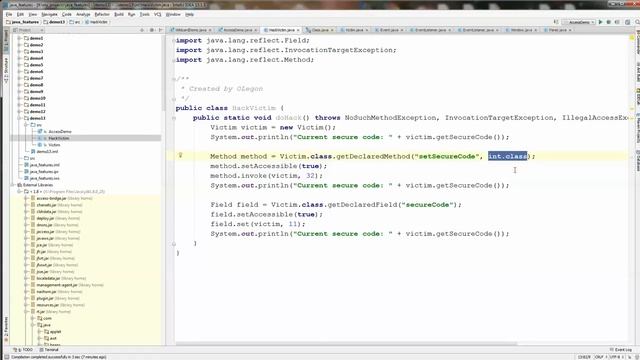Open the Navigate menu

[x=49, y=14]
